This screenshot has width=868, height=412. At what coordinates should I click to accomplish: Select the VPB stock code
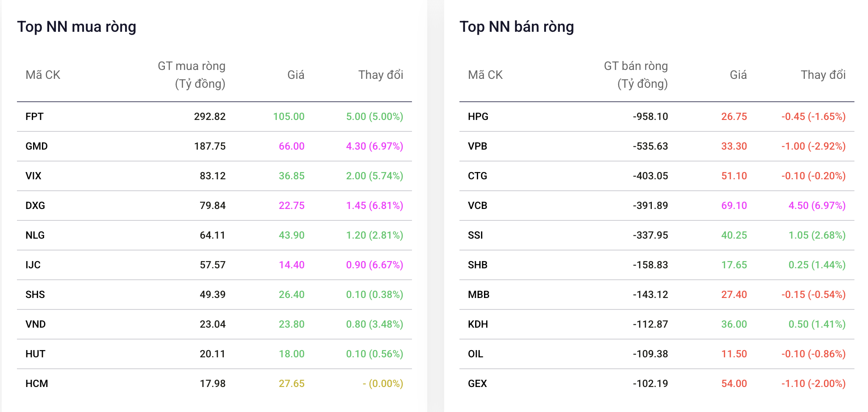coord(478,146)
